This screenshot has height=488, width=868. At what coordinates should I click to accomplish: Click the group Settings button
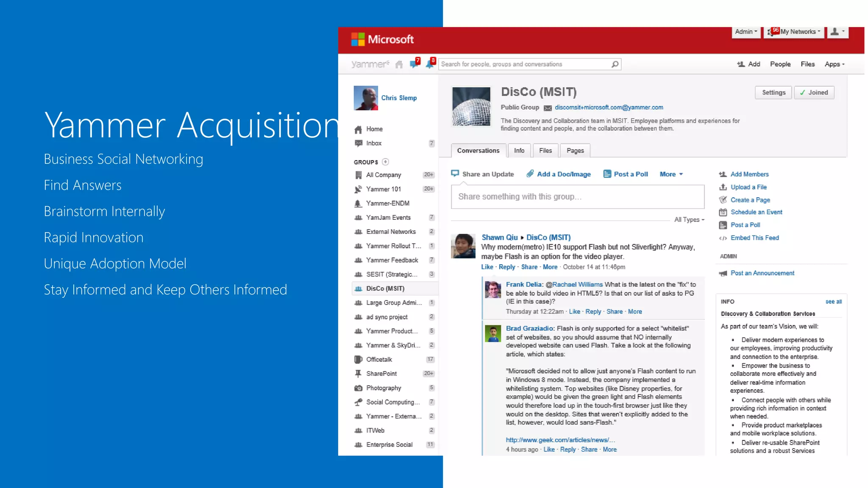pyautogui.click(x=773, y=92)
